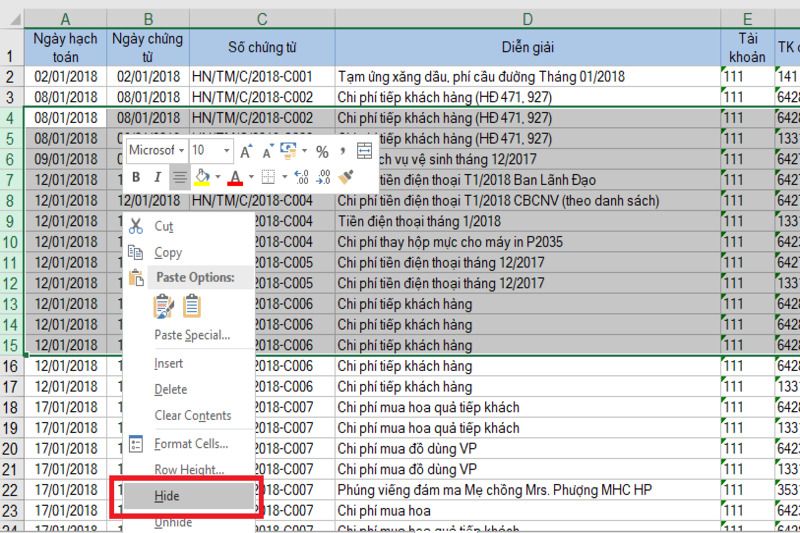The height and width of the screenshot is (533, 800).
Task: Select the Format Painter brush icon
Action: [346, 178]
